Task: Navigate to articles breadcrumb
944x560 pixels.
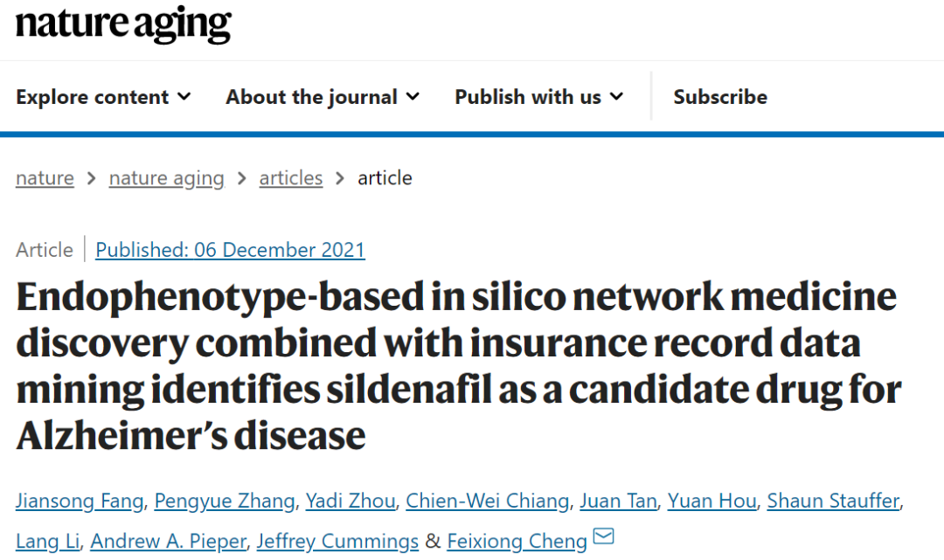Action: 291,178
